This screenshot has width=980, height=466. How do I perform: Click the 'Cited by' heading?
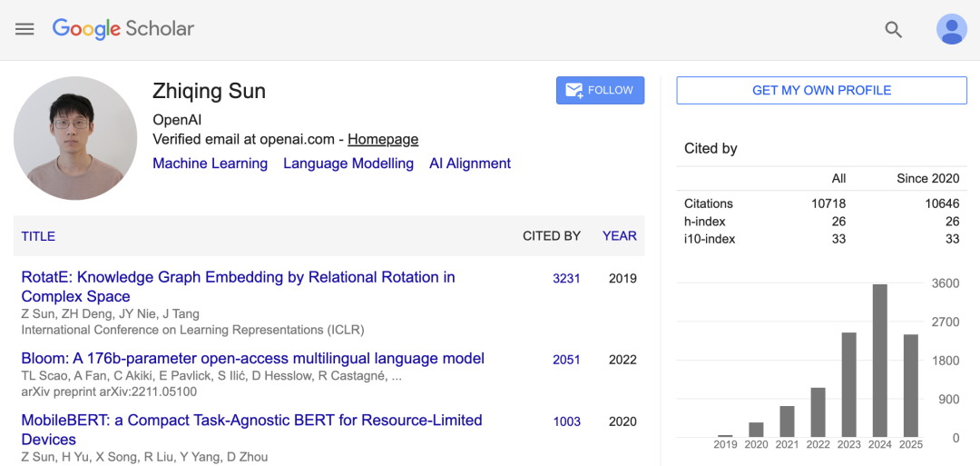point(711,148)
